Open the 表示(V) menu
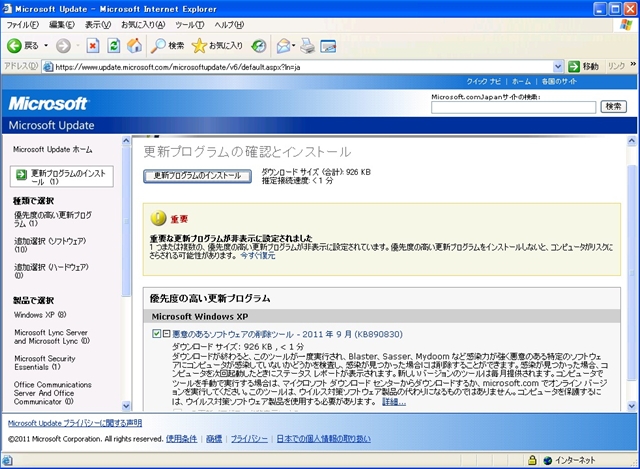 (98, 25)
